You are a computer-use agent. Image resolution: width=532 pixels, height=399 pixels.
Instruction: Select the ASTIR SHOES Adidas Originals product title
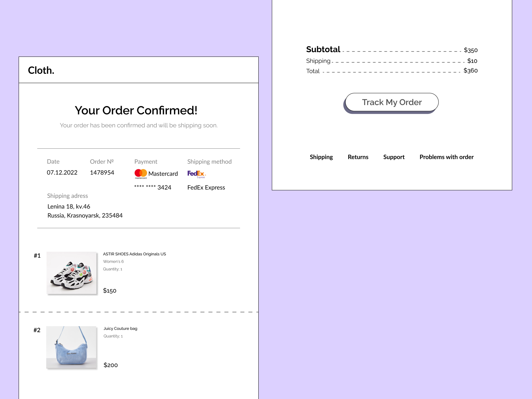[134, 254]
